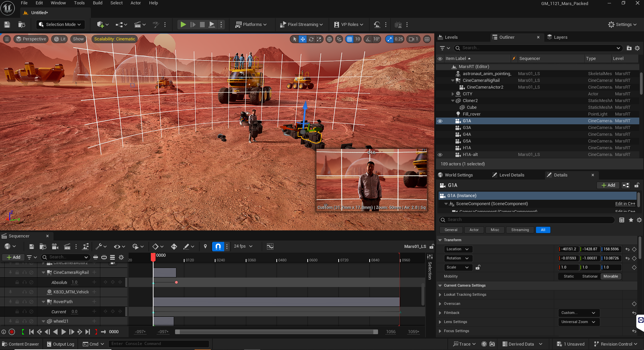This screenshot has height=350, width=644.
Task: Expand the Lens Settings section
Action: pos(440,322)
